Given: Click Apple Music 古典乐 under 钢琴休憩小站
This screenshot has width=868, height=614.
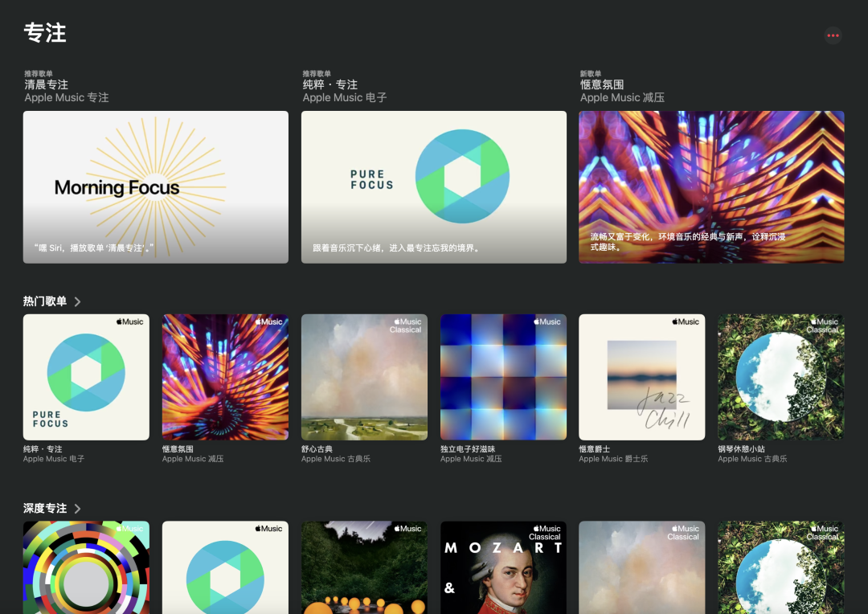Looking at the screenshot, I should [x=752, y=459].
